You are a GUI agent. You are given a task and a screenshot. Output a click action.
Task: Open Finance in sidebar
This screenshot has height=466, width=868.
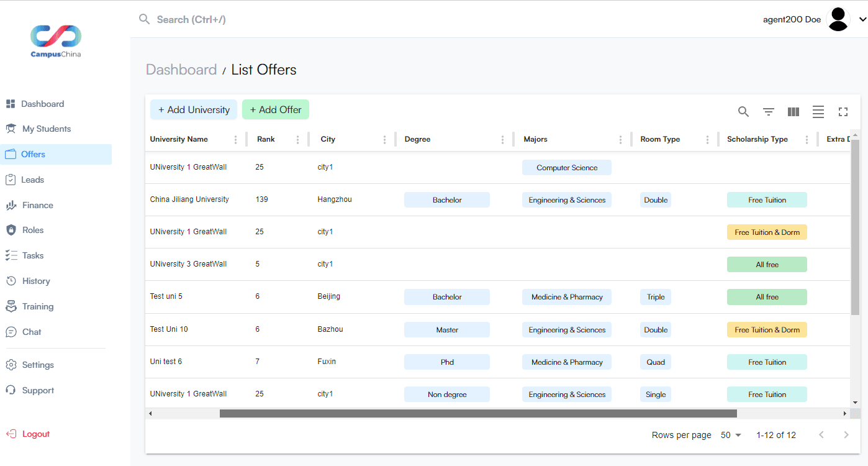[x=56, y=205]
